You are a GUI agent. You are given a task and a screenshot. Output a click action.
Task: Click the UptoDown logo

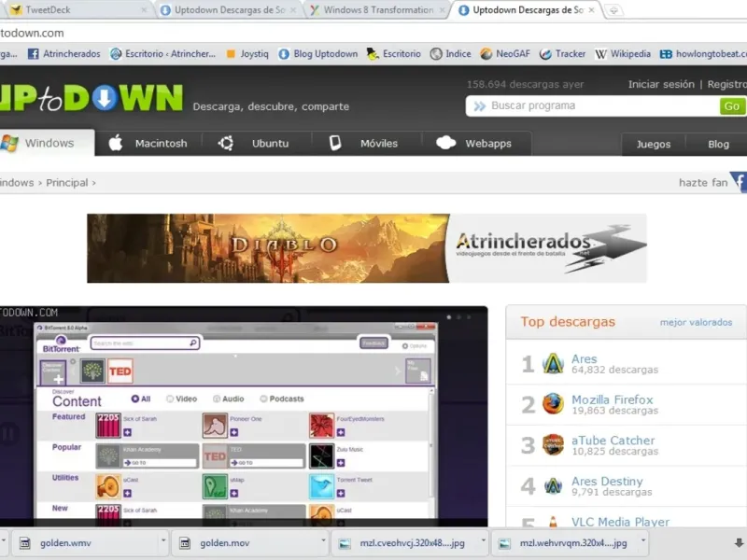tap(92, 98)
